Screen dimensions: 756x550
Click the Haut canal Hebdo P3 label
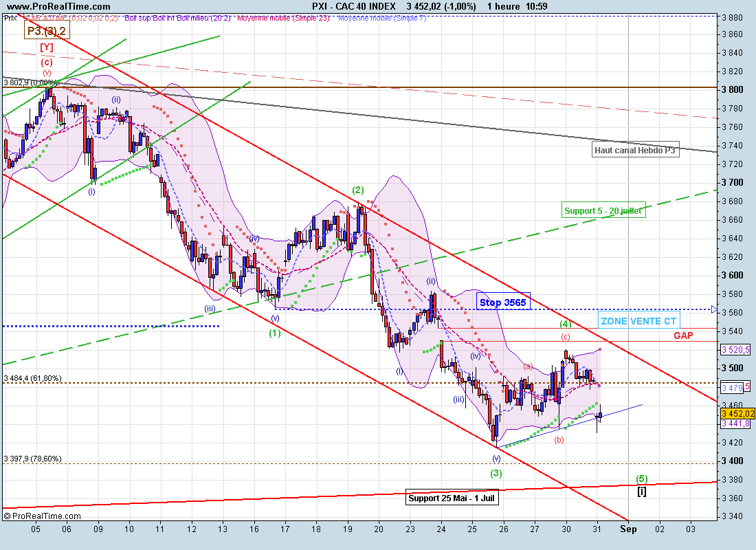pos(635,151)
